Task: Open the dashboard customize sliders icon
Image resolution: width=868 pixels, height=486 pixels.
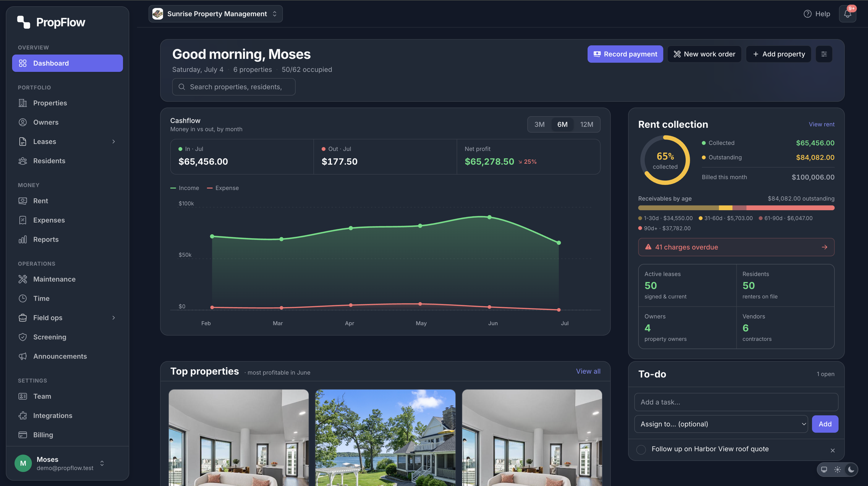Action: point(824,54)
